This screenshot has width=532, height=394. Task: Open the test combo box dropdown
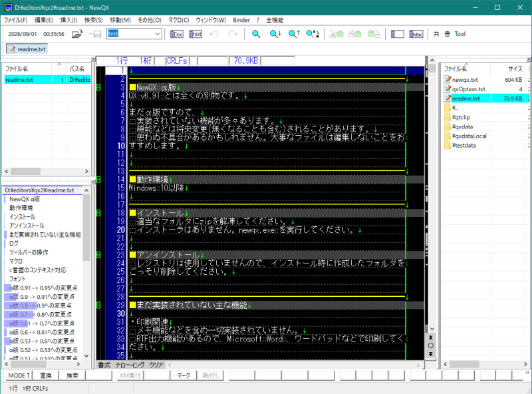tap(158, 34)
